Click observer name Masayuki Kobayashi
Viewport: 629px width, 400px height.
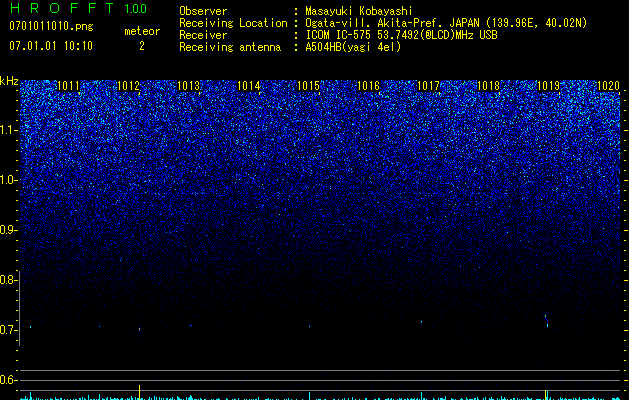point(359,11)
